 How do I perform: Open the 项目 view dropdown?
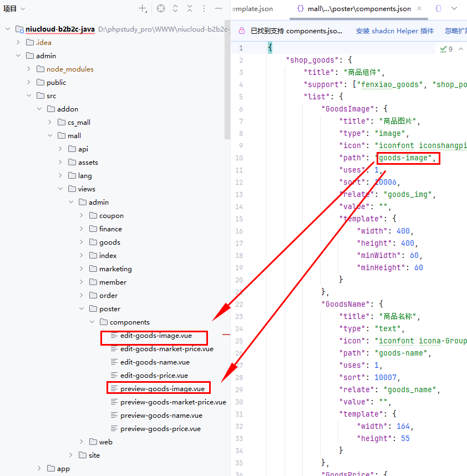click(x=14, y=8)
